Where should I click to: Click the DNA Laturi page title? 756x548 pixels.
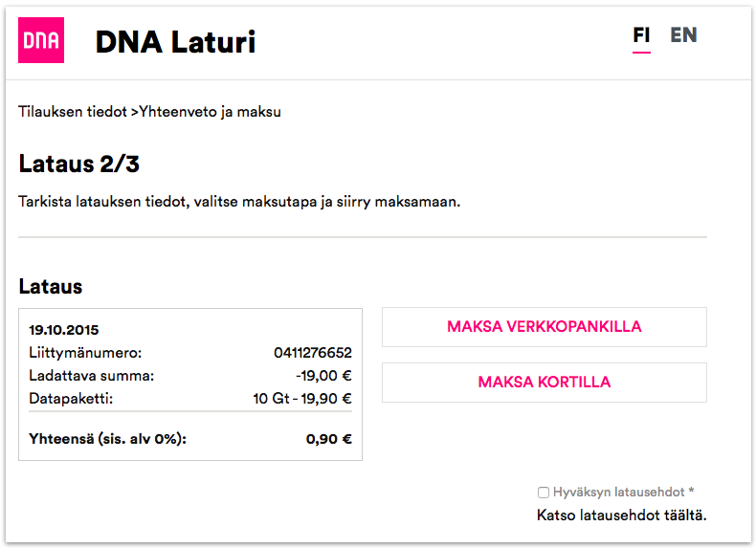coord(175,42)
